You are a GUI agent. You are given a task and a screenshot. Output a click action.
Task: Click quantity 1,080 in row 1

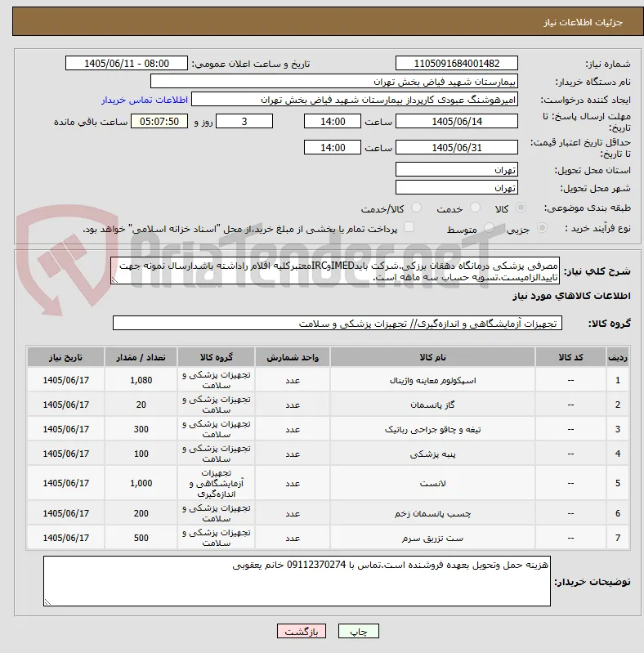click(141, 380)
